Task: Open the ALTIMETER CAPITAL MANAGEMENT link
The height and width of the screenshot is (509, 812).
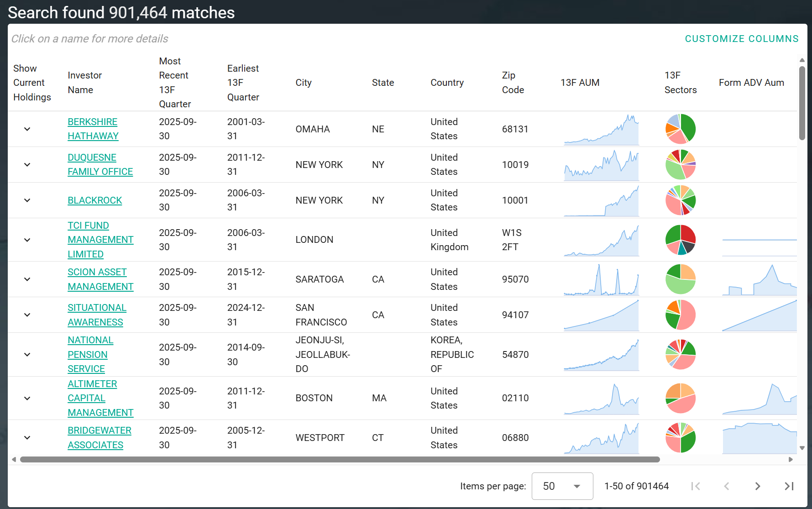Action: pos(100,399)
